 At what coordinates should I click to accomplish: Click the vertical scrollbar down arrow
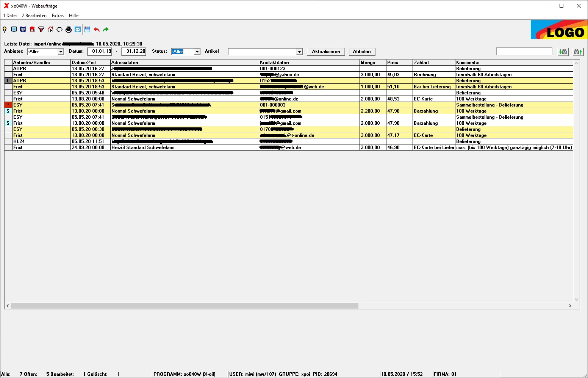pos(576,299)
